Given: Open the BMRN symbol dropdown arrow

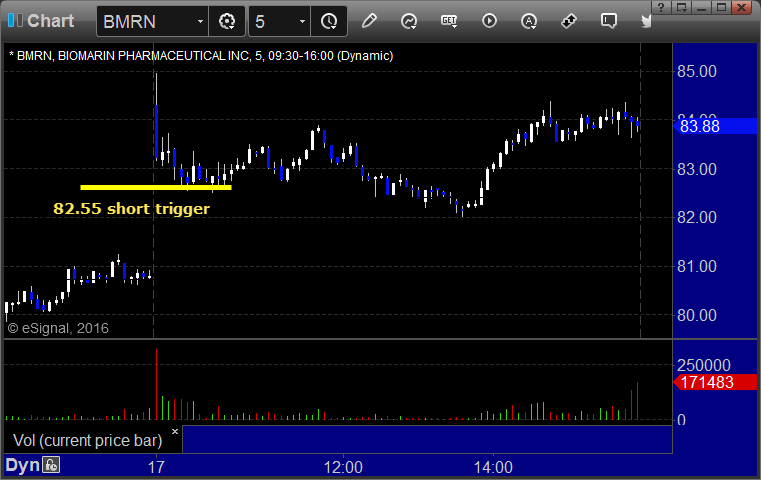Looking at the screenshot, I should (x=200, y=21).
